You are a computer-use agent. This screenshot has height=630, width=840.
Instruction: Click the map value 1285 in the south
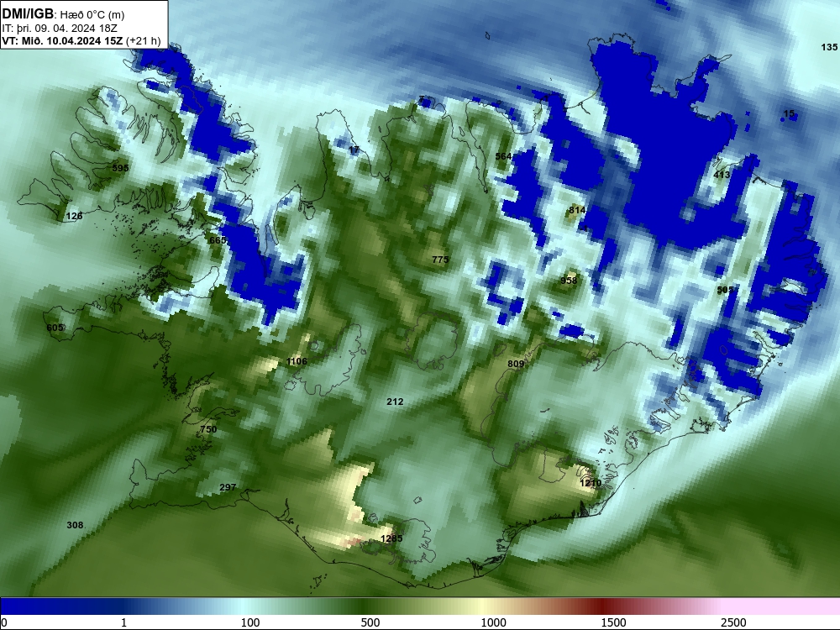[391, 538]
